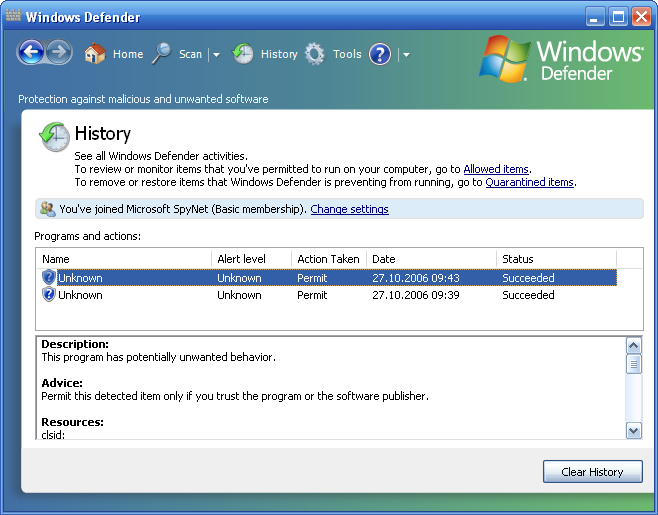Open the Allowed items link
The image size is (658, 515).
[x=496, y=169]
